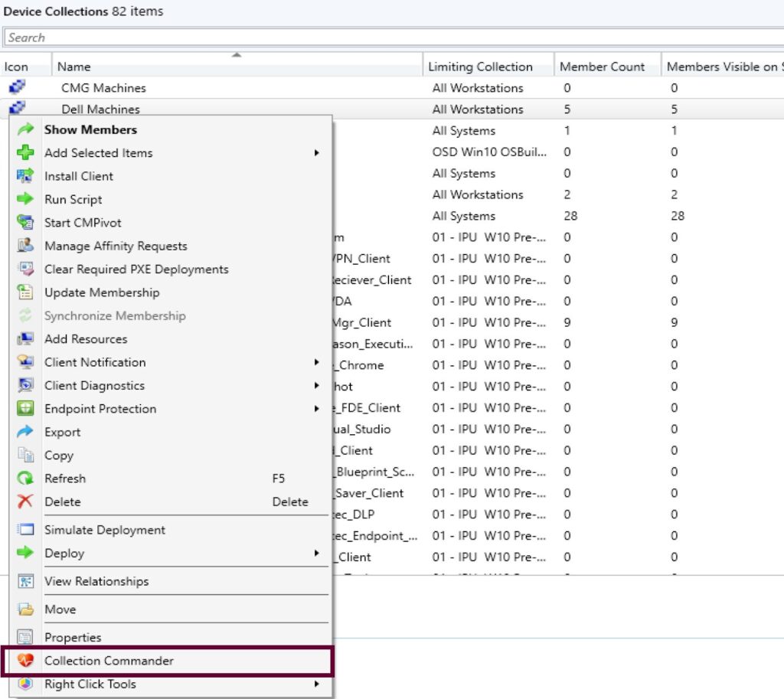Click the CMG Machines collection icon
The width and height of the screenshot is (784, 699).
pyautogui.click(x=17, y=88)
